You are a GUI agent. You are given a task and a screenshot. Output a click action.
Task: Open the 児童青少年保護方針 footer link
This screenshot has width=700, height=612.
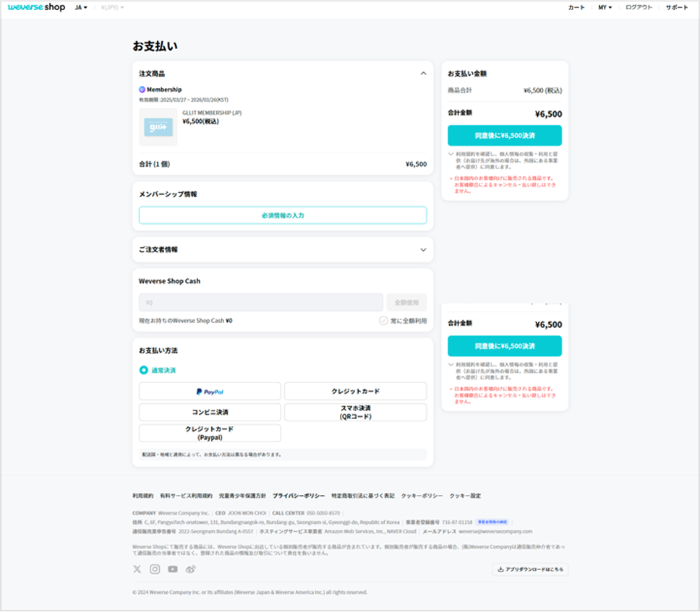(x=242, y=496)
